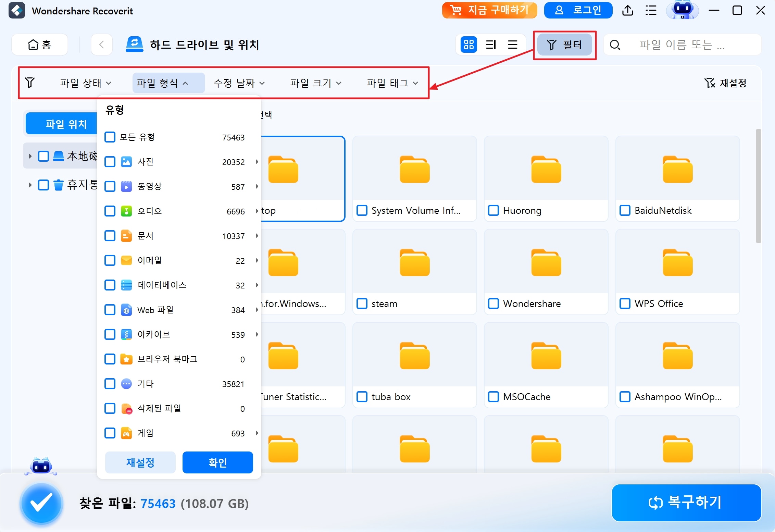Click the 이메일 email type icon
Image resolution: width=775 pixels, height=532 pixels.
tap(126, 260)
